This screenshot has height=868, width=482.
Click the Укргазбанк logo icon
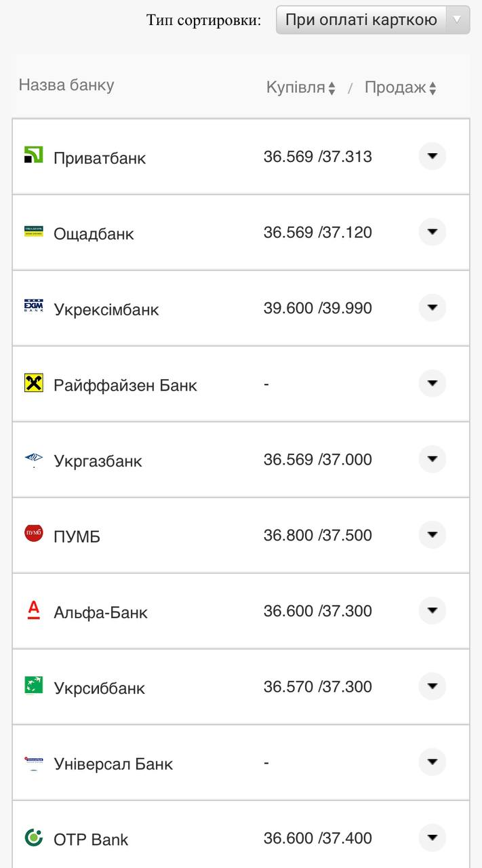pyautogui.click(x=33, y=459)
